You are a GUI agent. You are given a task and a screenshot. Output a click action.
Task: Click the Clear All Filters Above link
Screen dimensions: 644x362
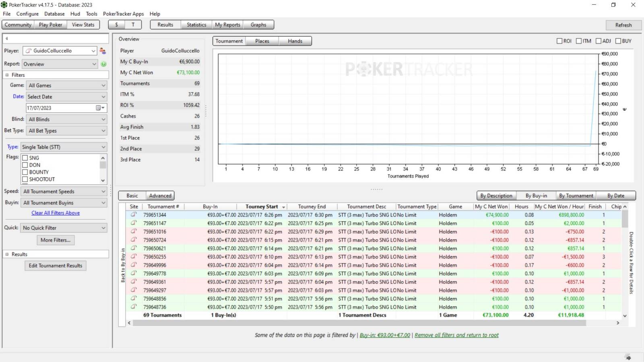click(56, 213)
